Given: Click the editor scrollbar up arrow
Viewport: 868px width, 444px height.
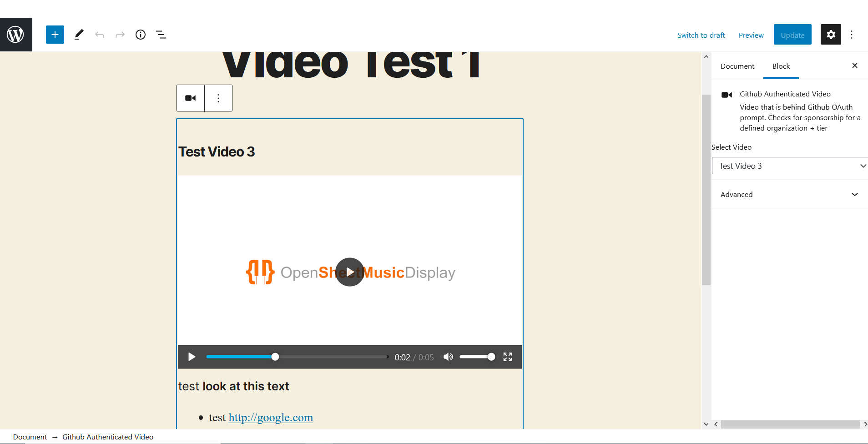Looking at the screenshot, I should 706,57.
